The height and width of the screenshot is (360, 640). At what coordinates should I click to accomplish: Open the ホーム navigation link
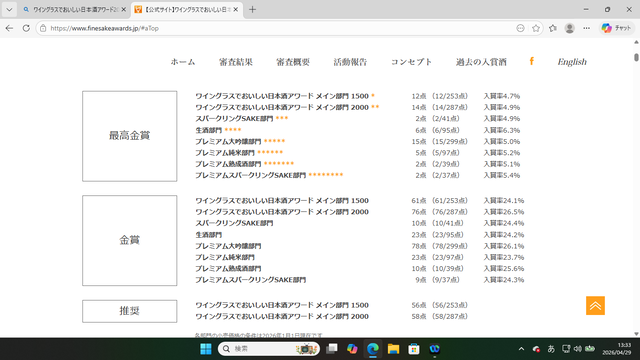pyautogui.click(x=182, y=62)
